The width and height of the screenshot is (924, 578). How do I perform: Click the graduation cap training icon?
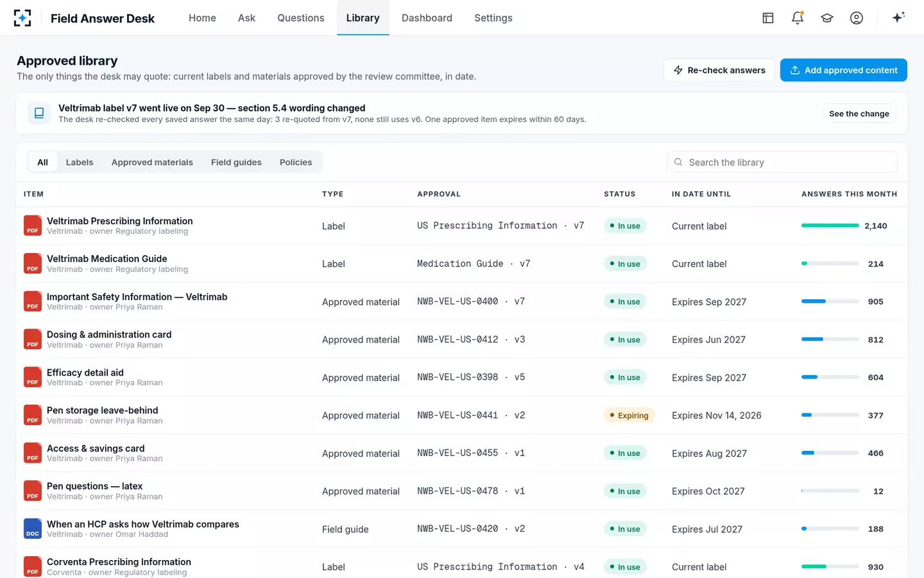coord(827,18)
